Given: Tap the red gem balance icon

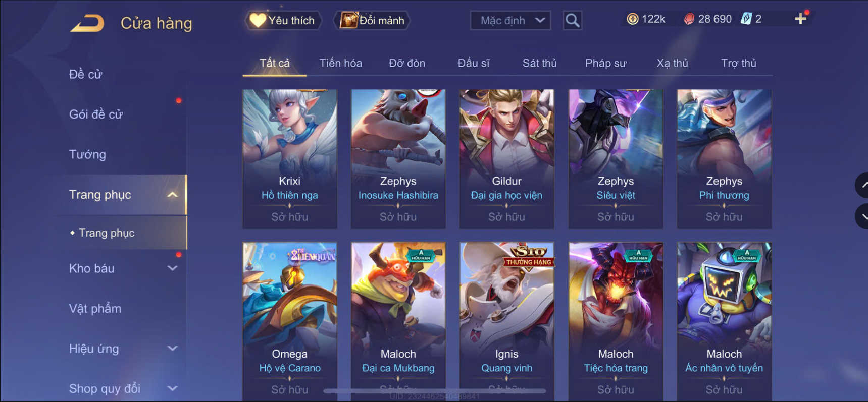Looking at the screenshot, I should click(x=689, y=19).
